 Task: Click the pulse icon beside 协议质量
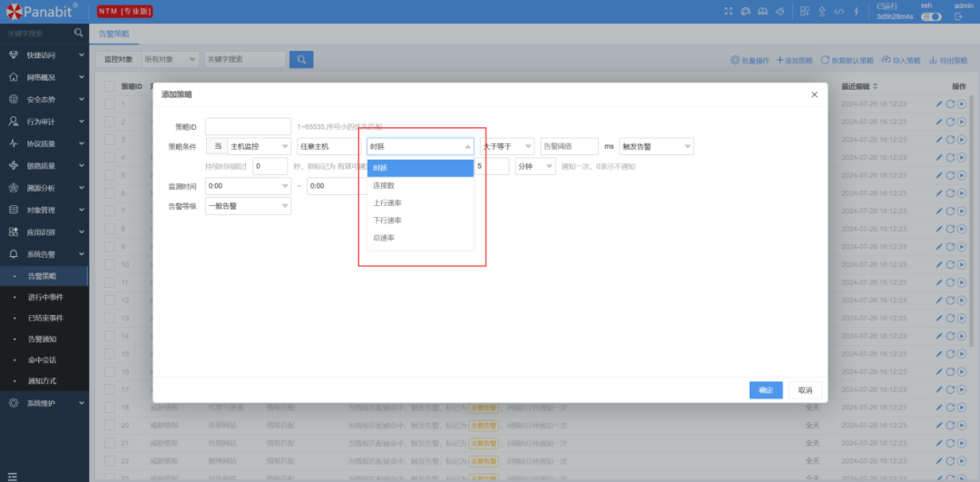click(x=13, y=143)
